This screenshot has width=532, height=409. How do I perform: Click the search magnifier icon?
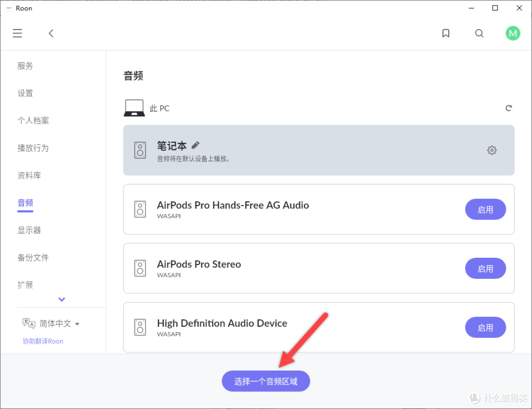click(479, 34)
